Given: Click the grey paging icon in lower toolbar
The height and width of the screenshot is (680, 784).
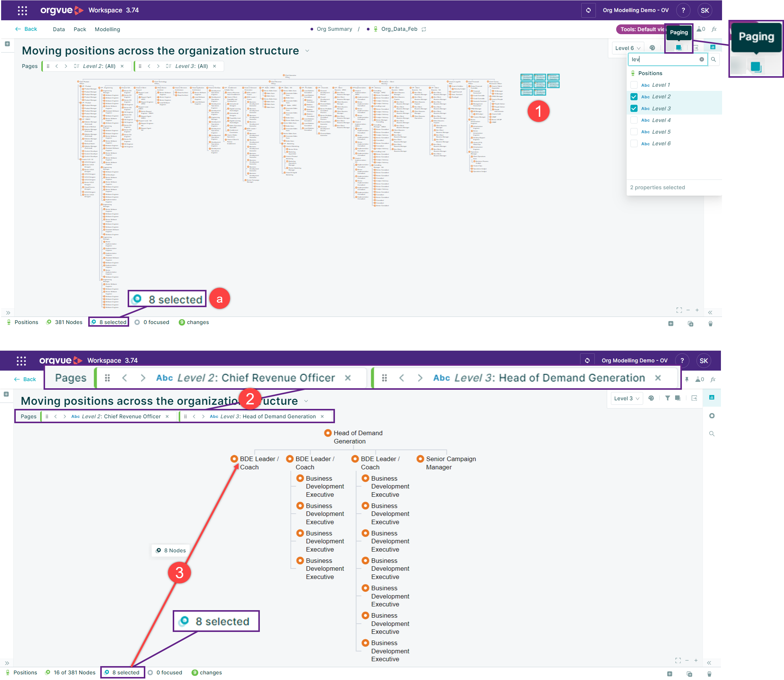Looking at the screenshot, I should click(x=677, y=398).
